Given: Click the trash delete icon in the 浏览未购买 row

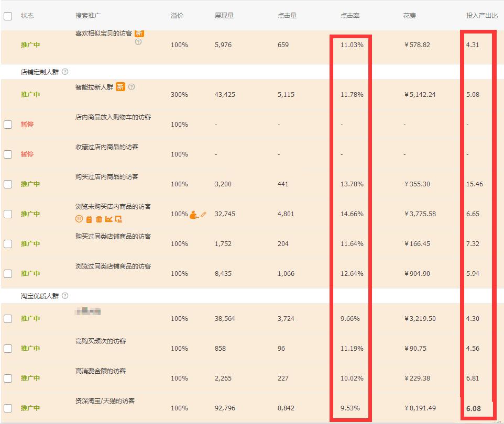Looking at the screenshot, I should [x=98, y=218].
